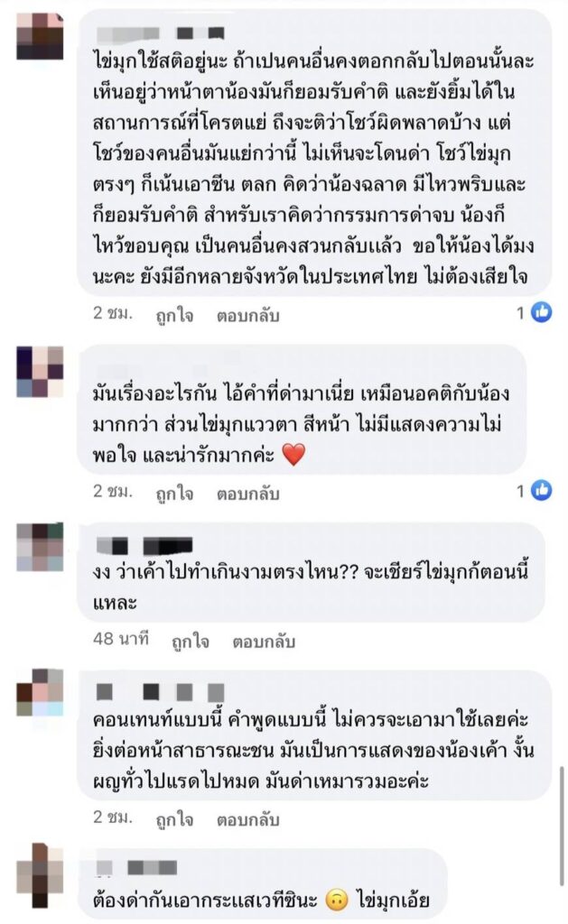This screenshot has width=568, height=924.
Task: Click ตอบกลับ under the คอนเทนท์แบบนี้ comment
Action: click(247, 818)
